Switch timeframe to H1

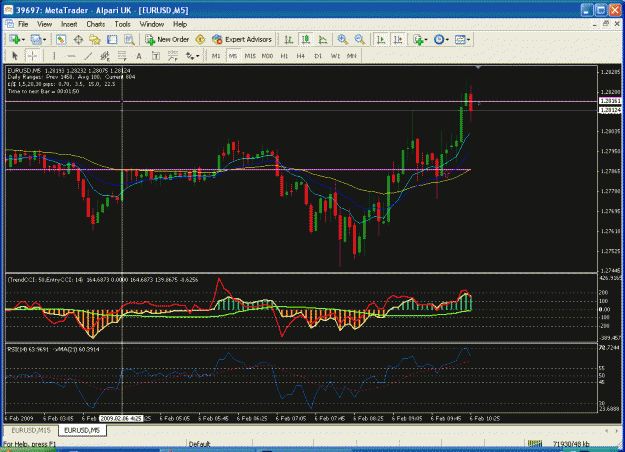[284, 56]
